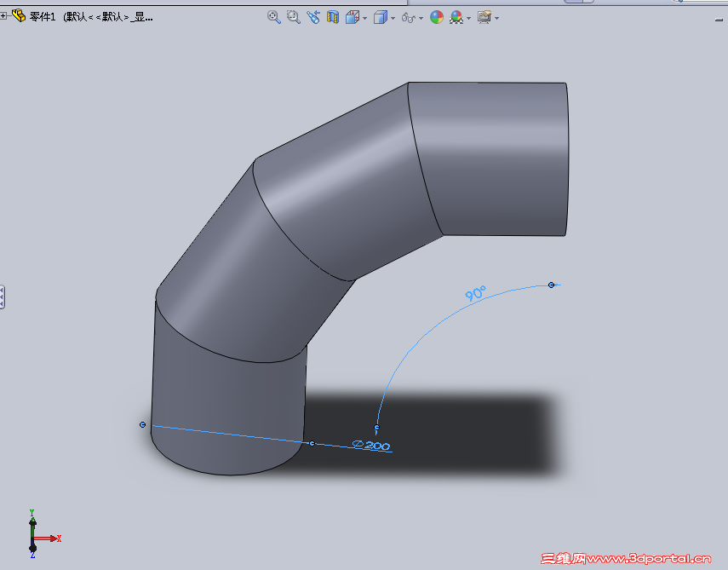This screenshot has width=728, height=570.
Task: Open the Apply Scene dropdown arrow
Action: pos(469,18)
